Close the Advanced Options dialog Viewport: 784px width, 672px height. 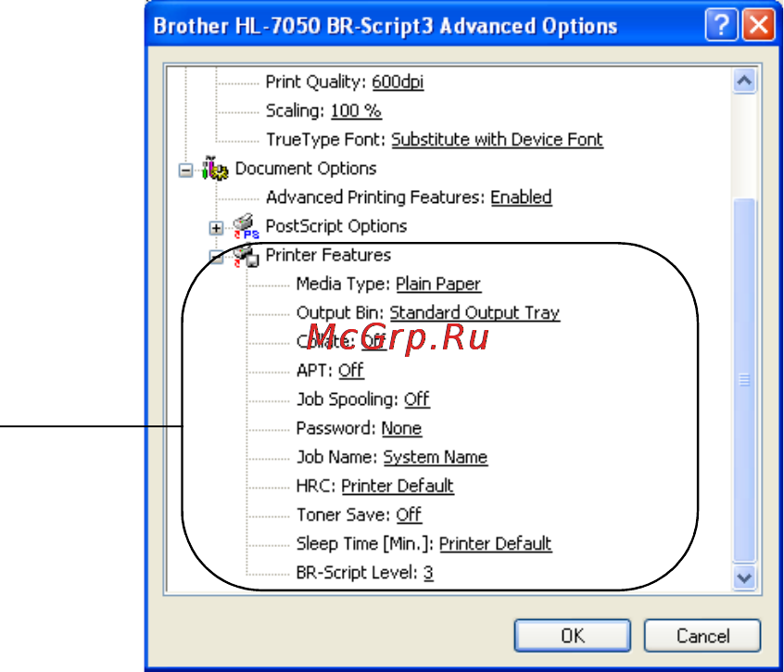point(759,24)
